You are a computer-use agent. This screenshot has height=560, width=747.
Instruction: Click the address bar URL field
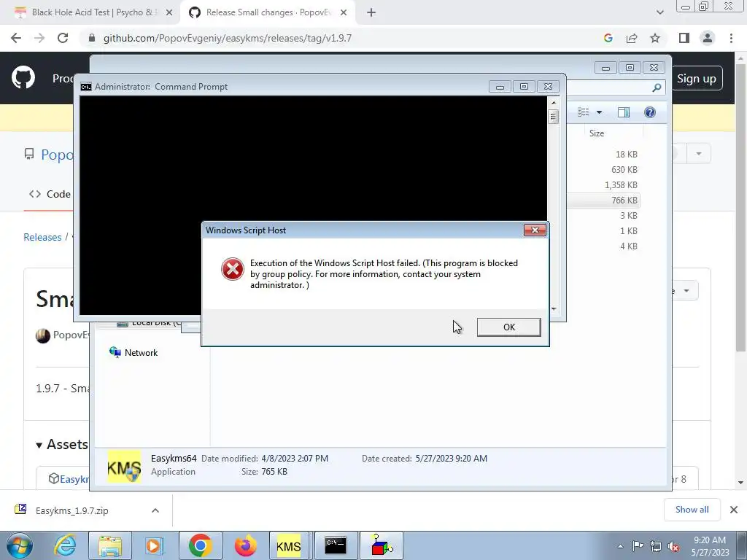(228, 38)
